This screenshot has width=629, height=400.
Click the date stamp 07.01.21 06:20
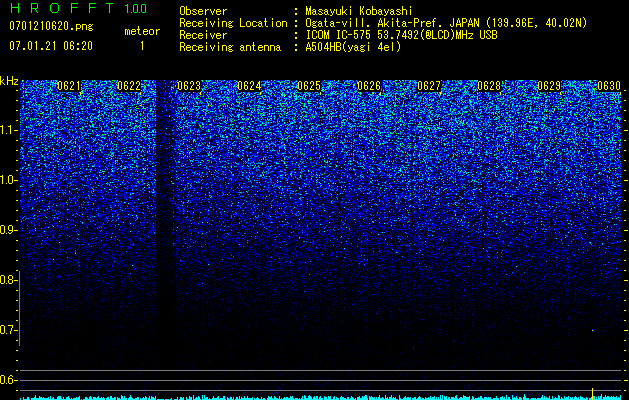coord(51,46)
